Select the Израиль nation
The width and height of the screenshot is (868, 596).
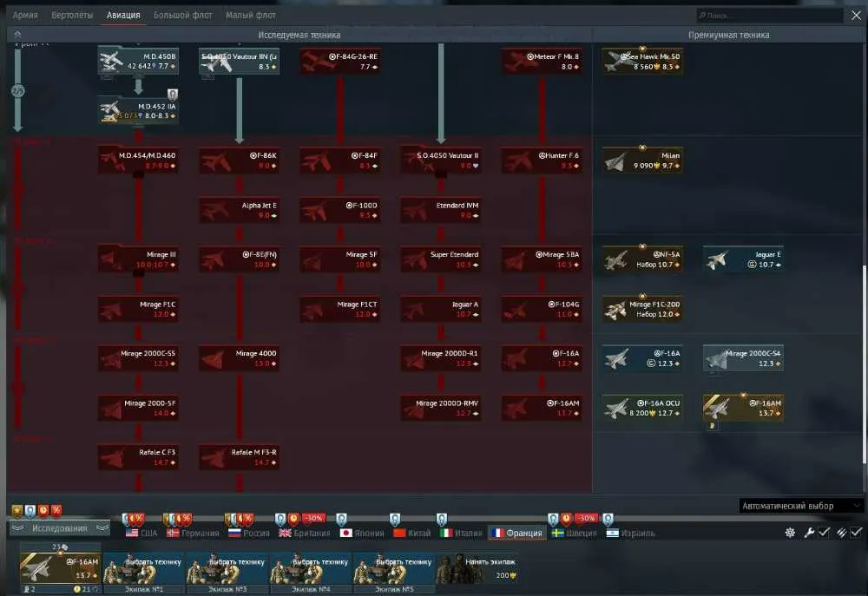[630, 533]
